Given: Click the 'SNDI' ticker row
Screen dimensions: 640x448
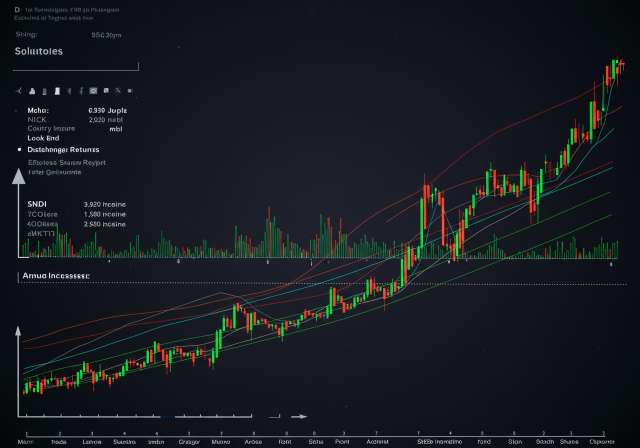Looking at the screenshot, I should tap(38, 203).
